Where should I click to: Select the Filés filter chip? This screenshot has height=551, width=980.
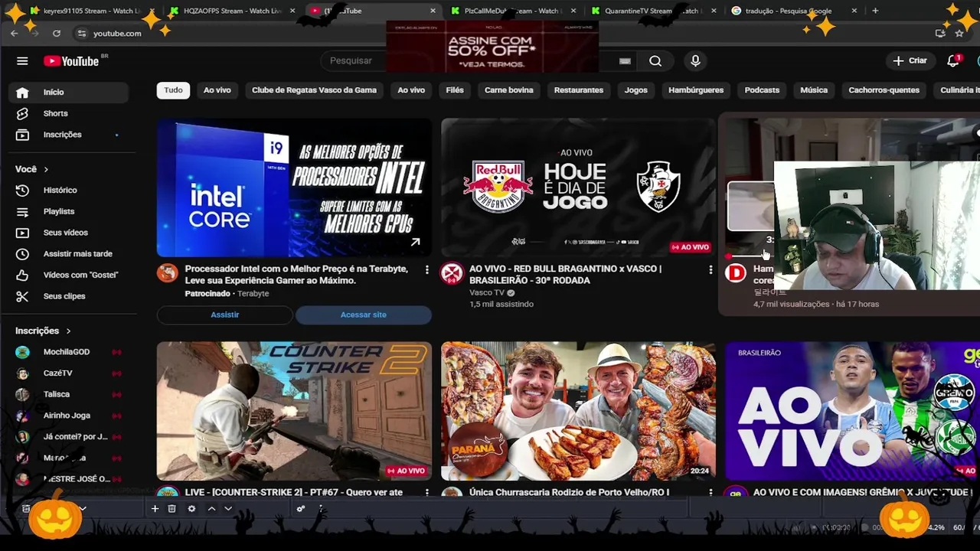coord(455,90)
